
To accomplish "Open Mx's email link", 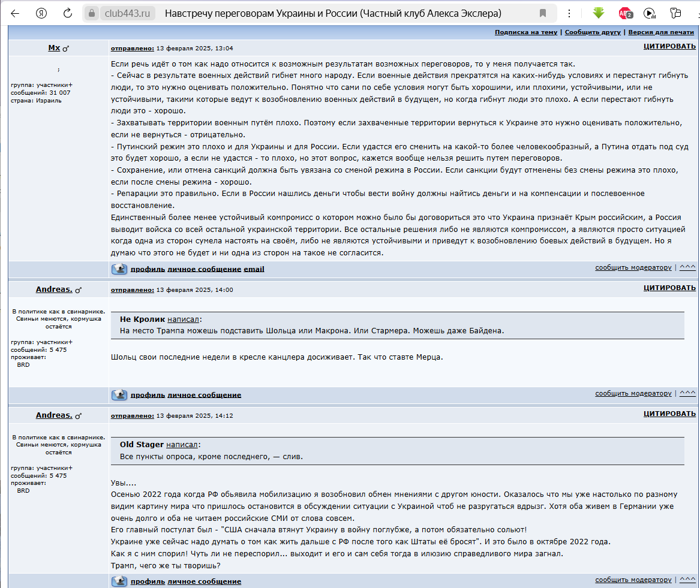I will click(254, 269).
